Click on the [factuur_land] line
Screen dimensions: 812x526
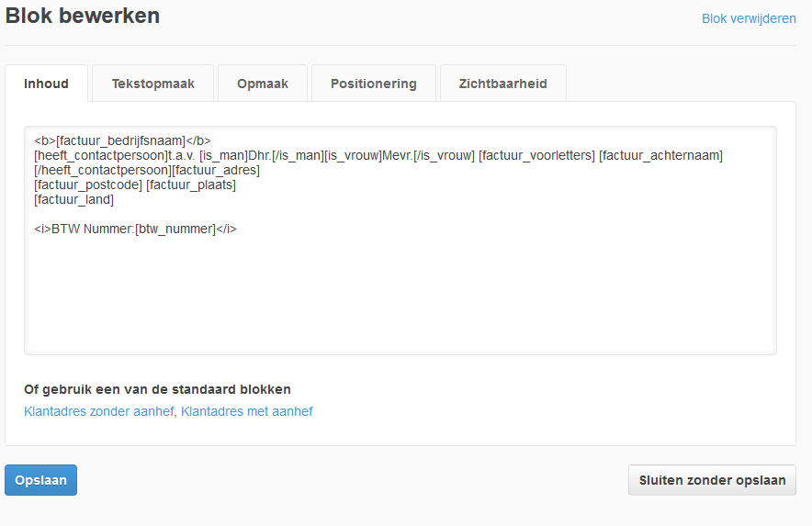(x=73, y=200)
